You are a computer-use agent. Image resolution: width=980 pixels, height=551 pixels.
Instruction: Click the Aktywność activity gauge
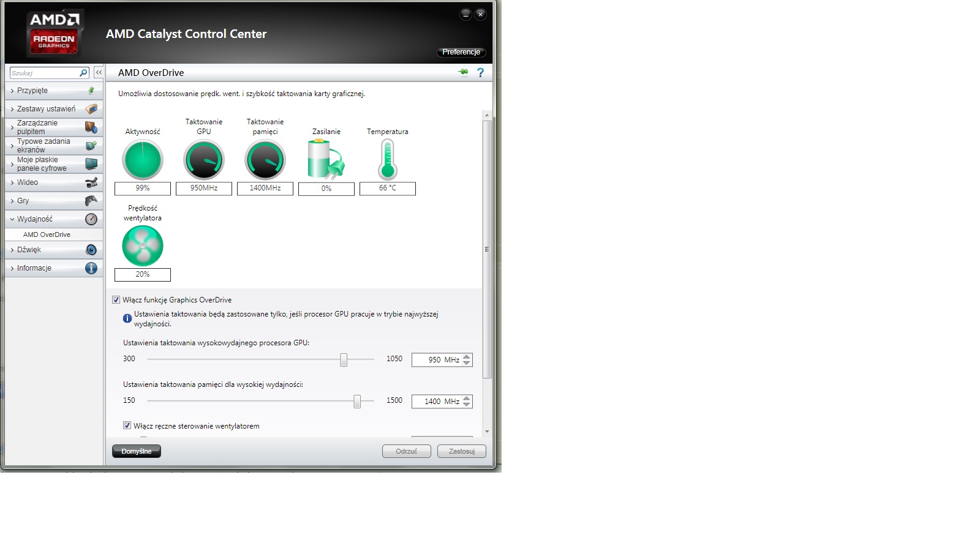pyautogui.click(x=143, y=160)
